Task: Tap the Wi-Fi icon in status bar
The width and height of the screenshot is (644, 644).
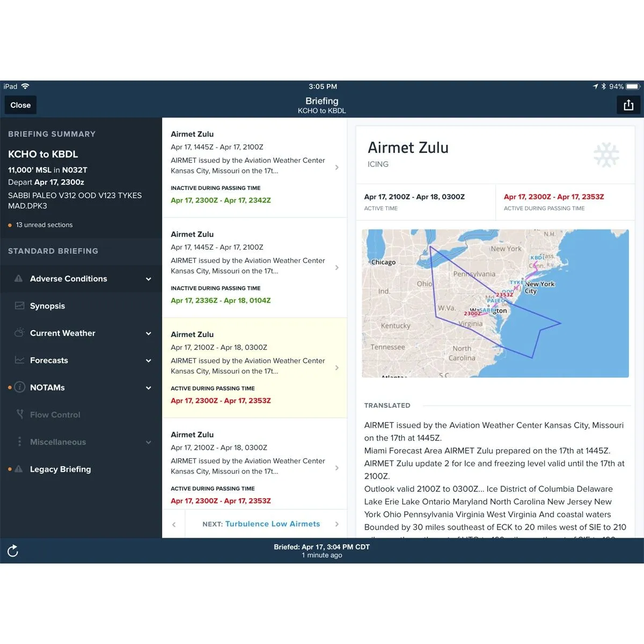Action: tap(25, 86)
